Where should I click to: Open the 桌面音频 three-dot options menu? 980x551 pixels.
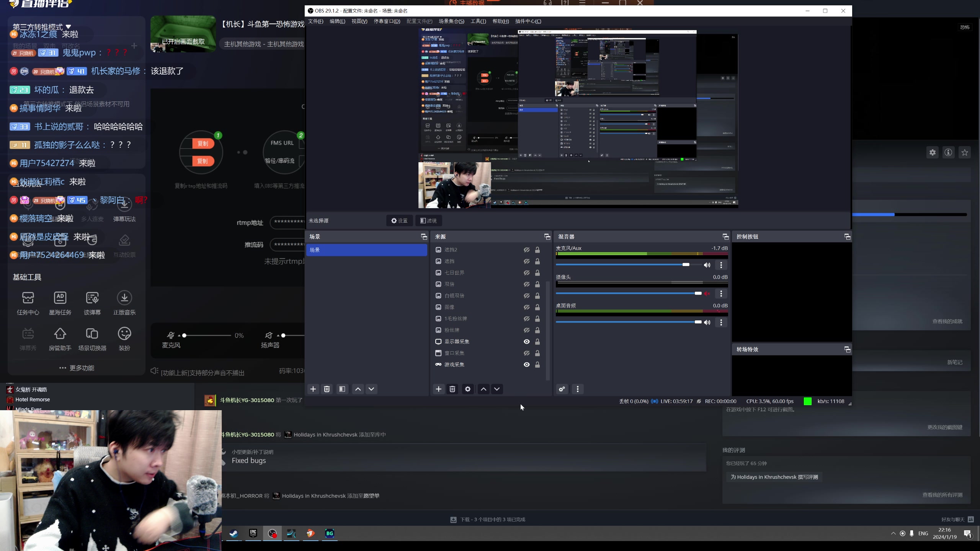(x=721, y=322)
